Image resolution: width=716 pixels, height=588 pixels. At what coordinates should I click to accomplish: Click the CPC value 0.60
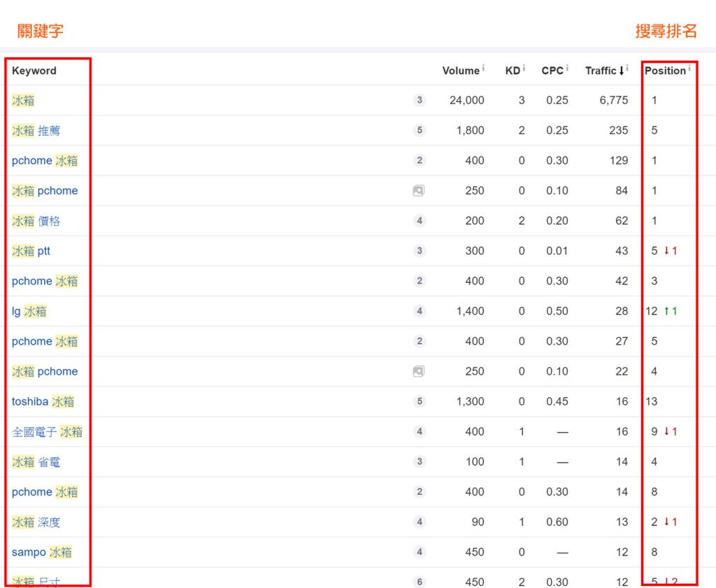pyautogui.click(x=557, y=522)
